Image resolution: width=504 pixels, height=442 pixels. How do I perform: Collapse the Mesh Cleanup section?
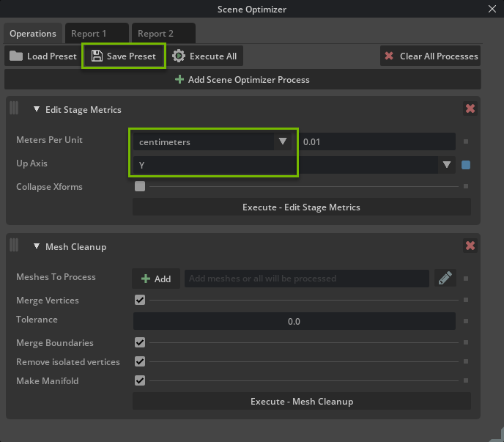pyautogui.click(x=37, y=246)
